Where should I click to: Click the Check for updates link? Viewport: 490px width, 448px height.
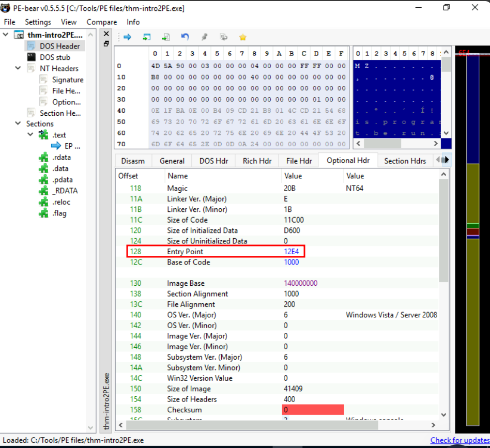point(460,440)
